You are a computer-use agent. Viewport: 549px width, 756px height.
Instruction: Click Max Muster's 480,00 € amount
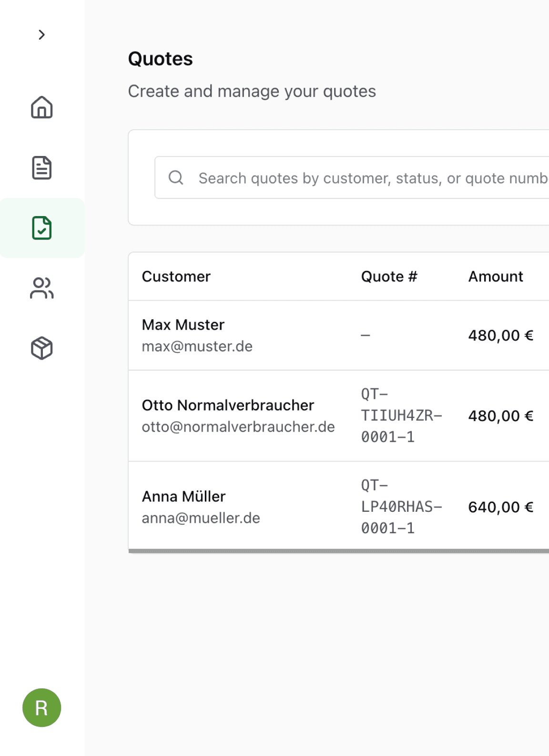[500, 335]
